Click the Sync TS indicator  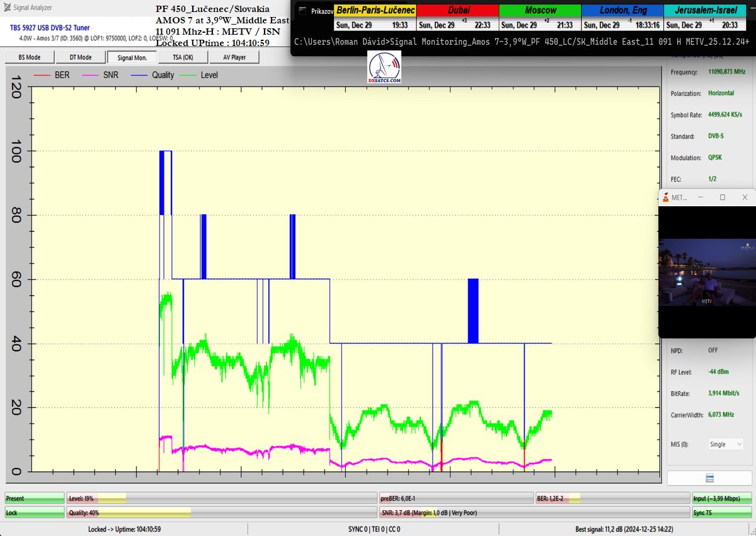721,513
